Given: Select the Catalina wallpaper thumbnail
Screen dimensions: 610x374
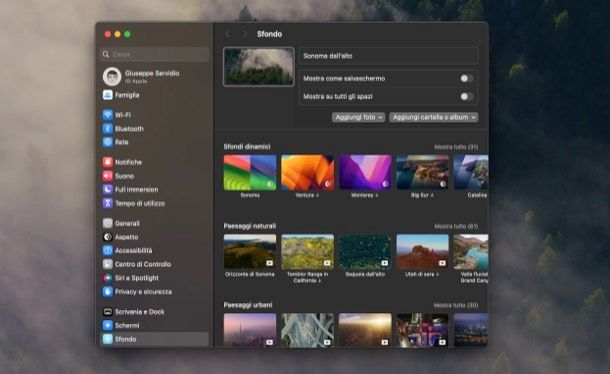Looking at the screenshot, I should (x=471, y=172).
